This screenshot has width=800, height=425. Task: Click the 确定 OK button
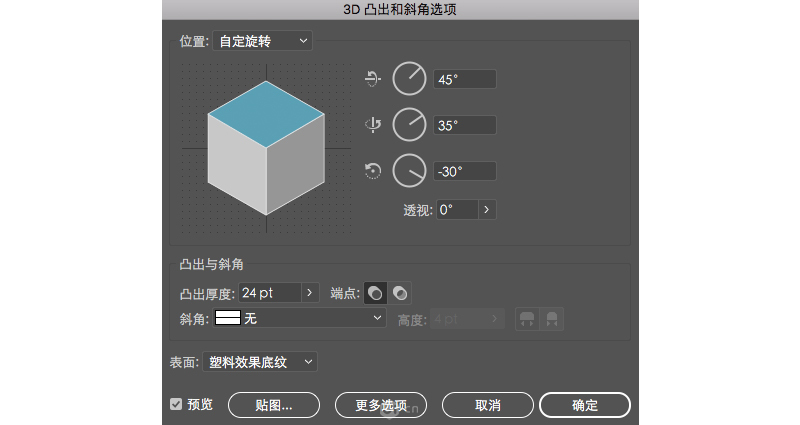pos(584,405)
